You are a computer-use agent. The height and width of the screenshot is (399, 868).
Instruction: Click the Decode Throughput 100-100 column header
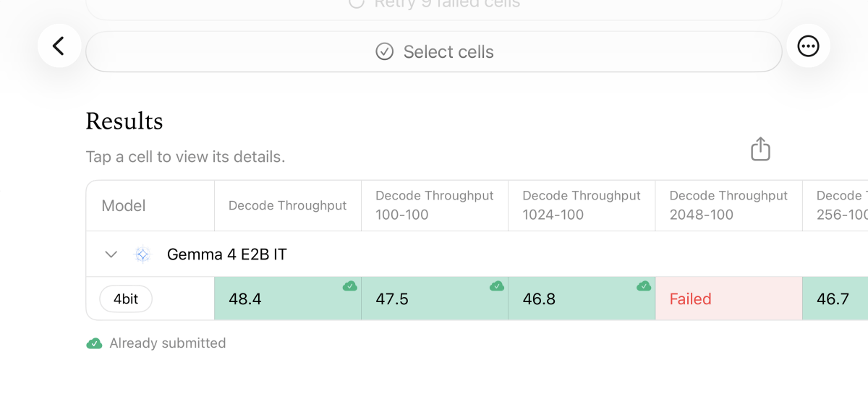coord(435,205)
